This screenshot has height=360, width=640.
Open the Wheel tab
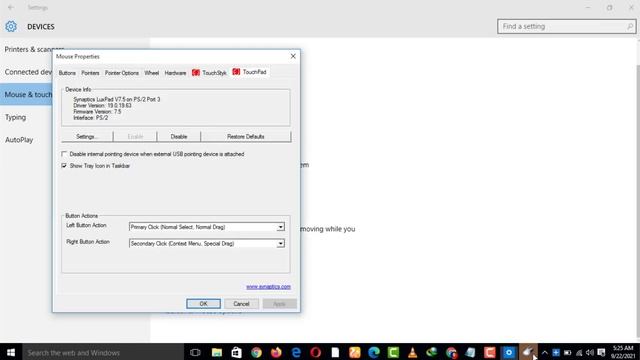151,73
